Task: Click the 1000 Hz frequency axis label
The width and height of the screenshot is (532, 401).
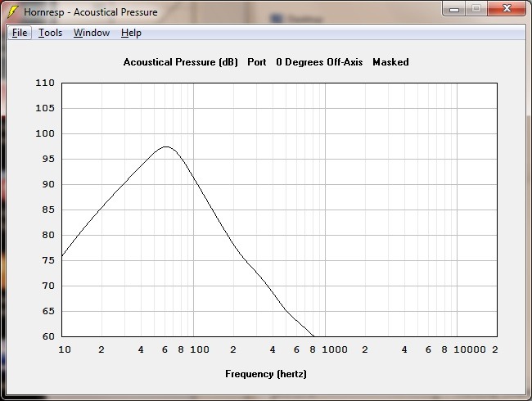Action: (335, 349)
